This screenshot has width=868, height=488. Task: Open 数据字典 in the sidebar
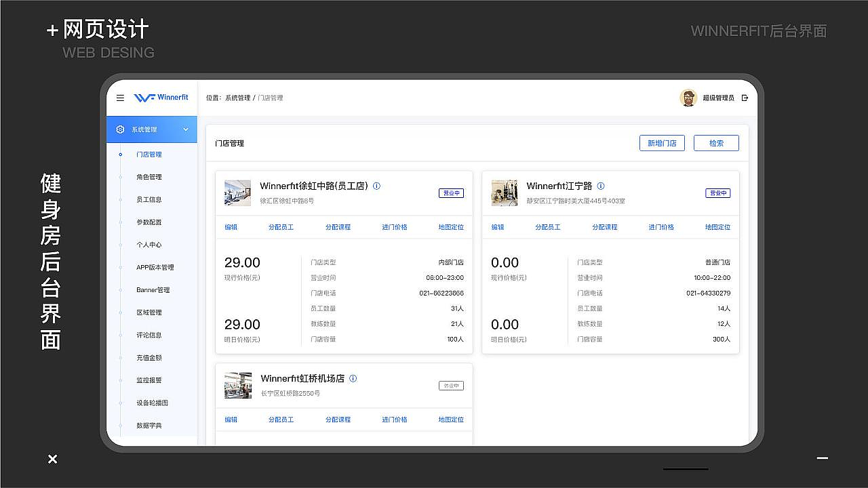149,426
